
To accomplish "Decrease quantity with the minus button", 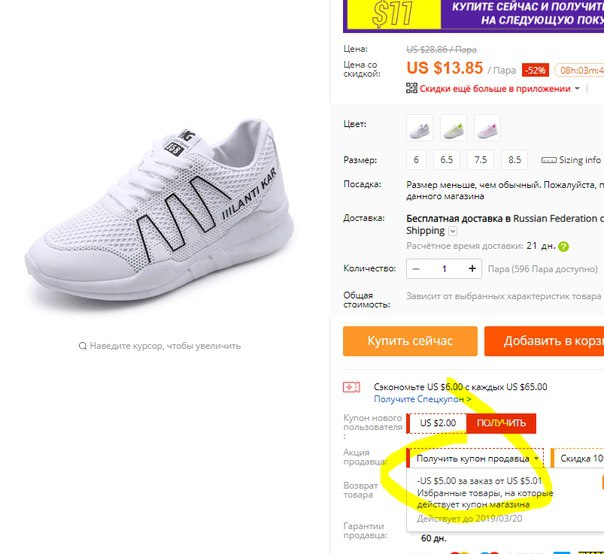I will pos(416,269).
